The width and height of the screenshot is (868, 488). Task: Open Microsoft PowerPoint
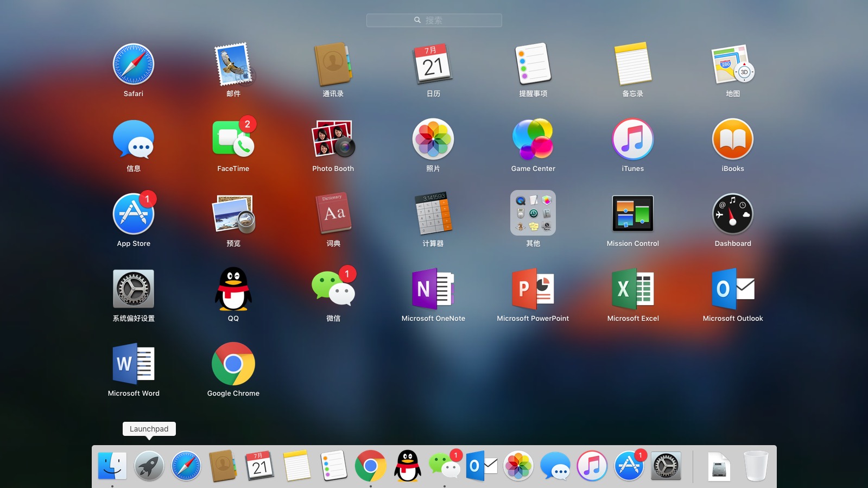[533, 289]
